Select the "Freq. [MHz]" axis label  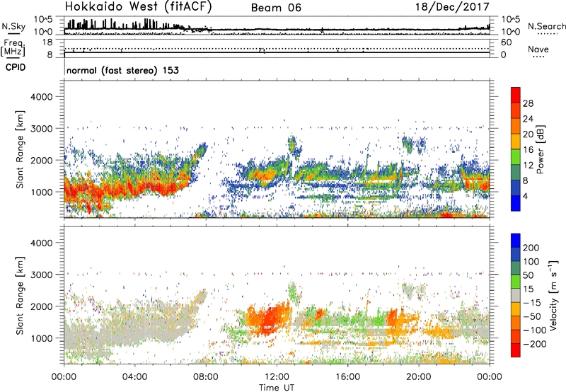click(x=13, y=47)
